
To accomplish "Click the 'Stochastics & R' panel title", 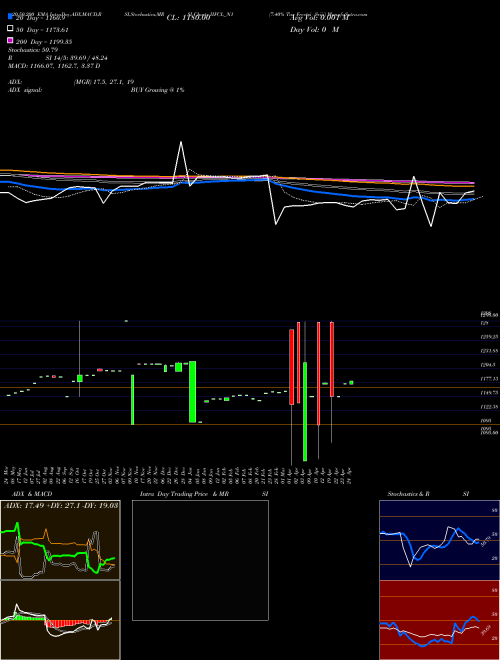I will tap(408, 494).
